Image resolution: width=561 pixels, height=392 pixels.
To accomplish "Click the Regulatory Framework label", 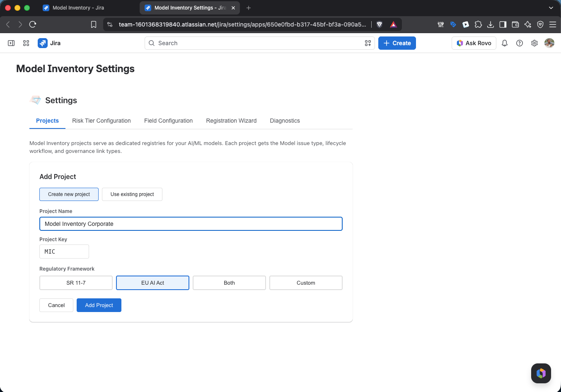I will [x=67, y=269].
